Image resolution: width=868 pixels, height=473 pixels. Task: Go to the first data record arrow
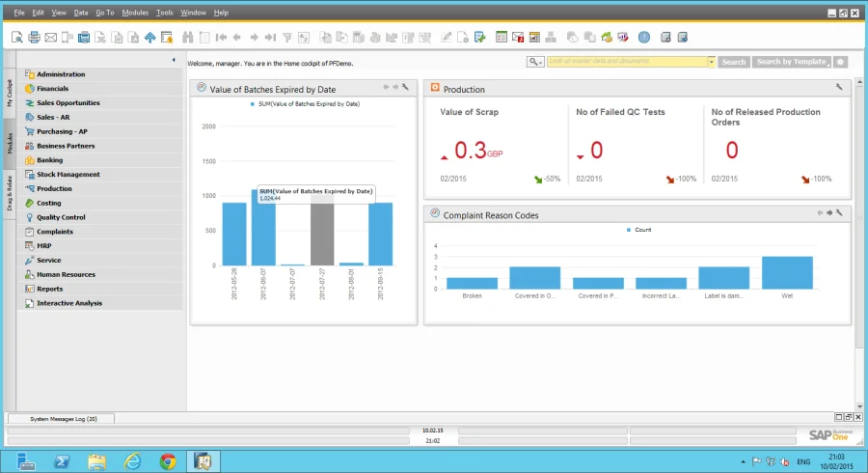(x=222, y=37)
